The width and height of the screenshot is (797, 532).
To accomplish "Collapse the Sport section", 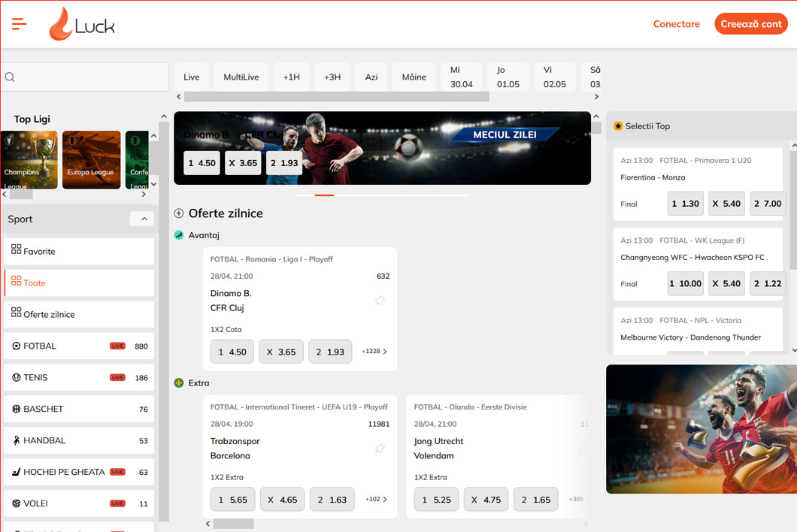I will click(x=142, y=219).
